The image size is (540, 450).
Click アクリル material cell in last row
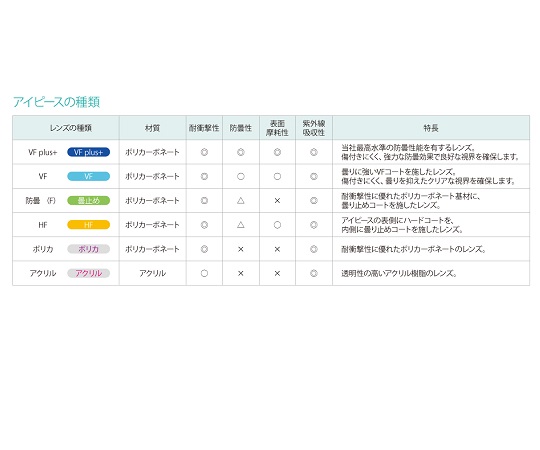(x=153, y=273)
